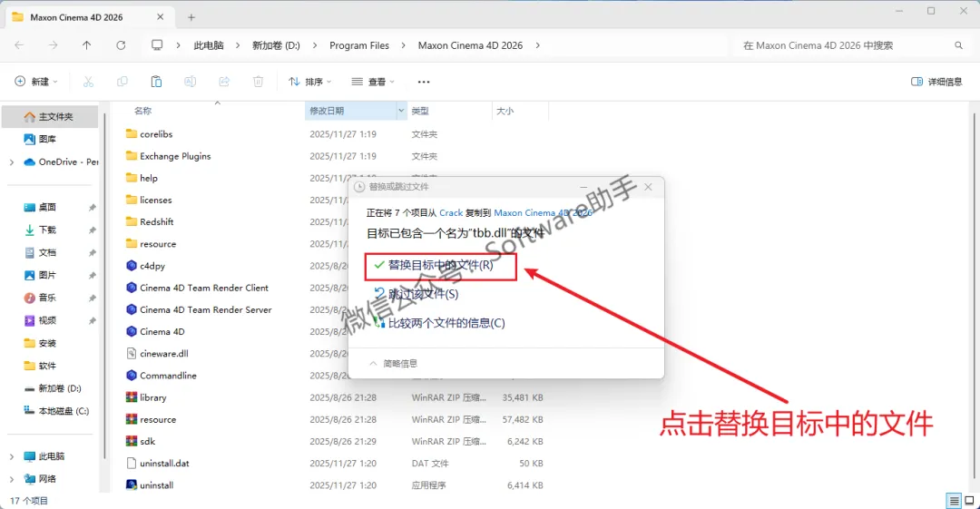This screenshot has width=980, height=509.
Task: Click the Cut scissors icon
Action: (88, 82)
